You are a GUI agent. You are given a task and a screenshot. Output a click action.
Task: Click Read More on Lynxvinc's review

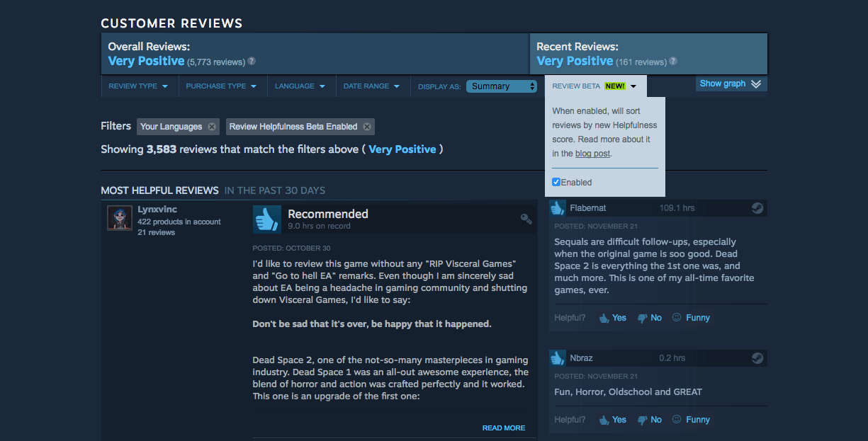504,428
